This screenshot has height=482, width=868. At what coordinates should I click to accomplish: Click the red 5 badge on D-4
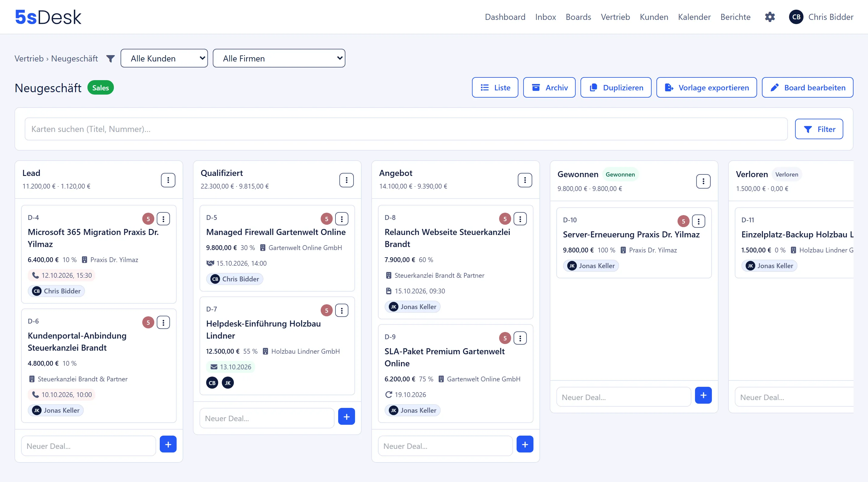pos(148,219)
